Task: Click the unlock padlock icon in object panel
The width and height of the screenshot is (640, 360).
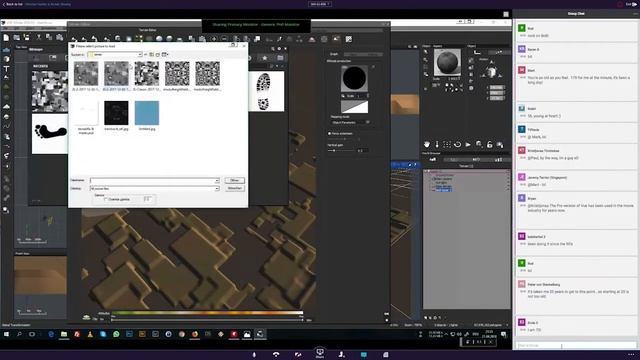Action: click(x=489, y=144)
